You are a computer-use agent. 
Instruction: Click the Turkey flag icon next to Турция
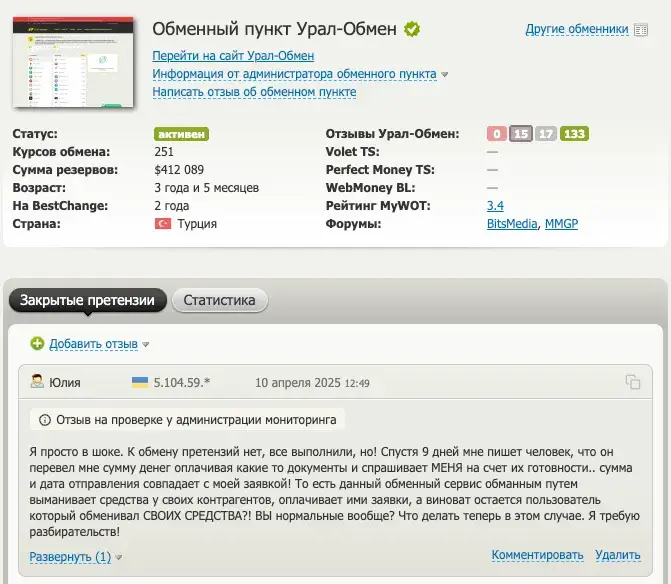163,223
